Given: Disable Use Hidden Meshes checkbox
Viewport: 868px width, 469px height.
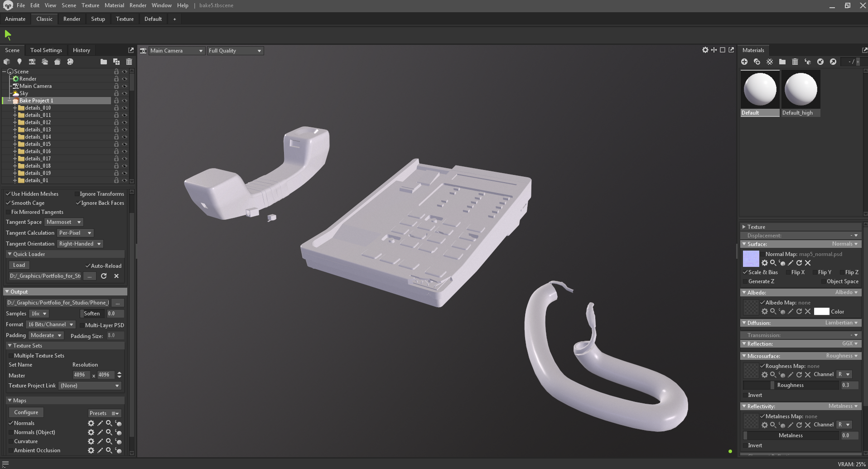Looking at the screenshot, I should [8, 194].
